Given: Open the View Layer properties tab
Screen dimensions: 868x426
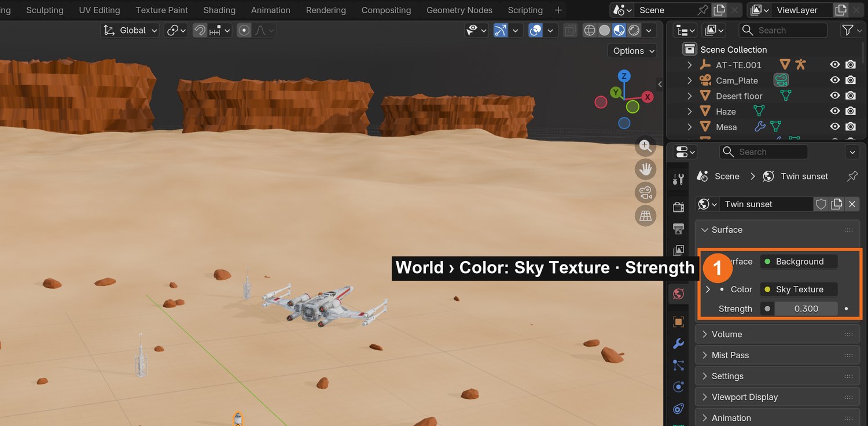Looking at the screenshot, I should [x=678, y=250].
